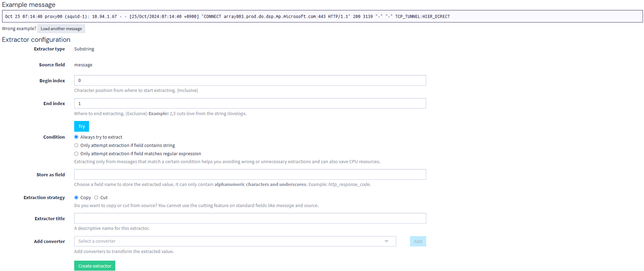
Task: Choose extraction only if field matches regular expression
Action: (x=76, y=154)
